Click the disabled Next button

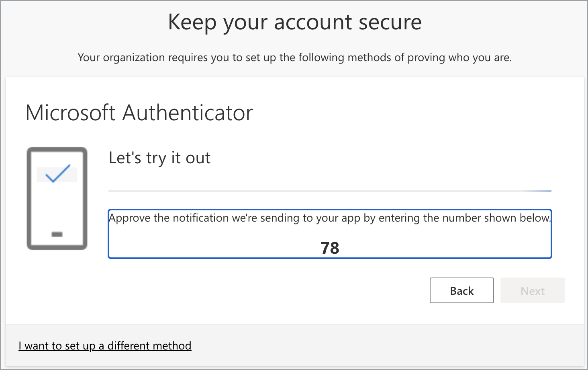coord(532,290)
